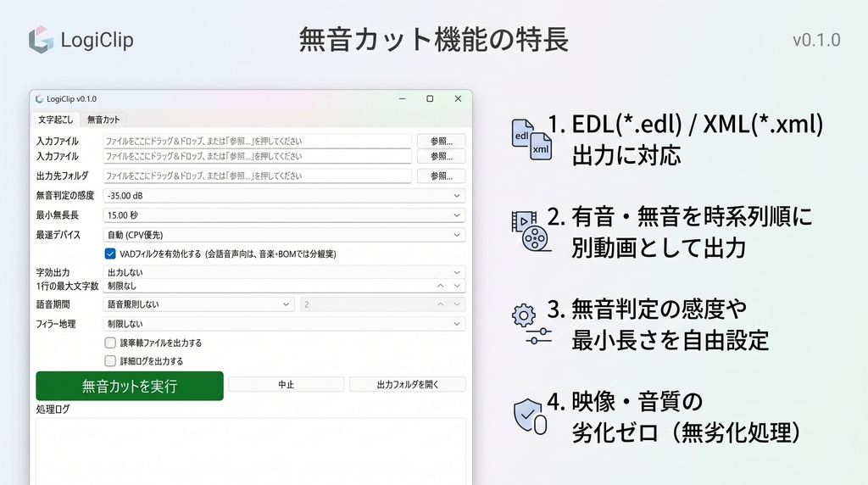
Task: Click the green 無音カットを実行 button
Action: (130, 386)
